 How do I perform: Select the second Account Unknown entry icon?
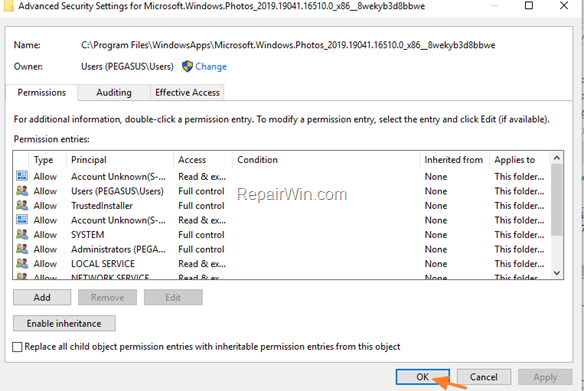22,220
